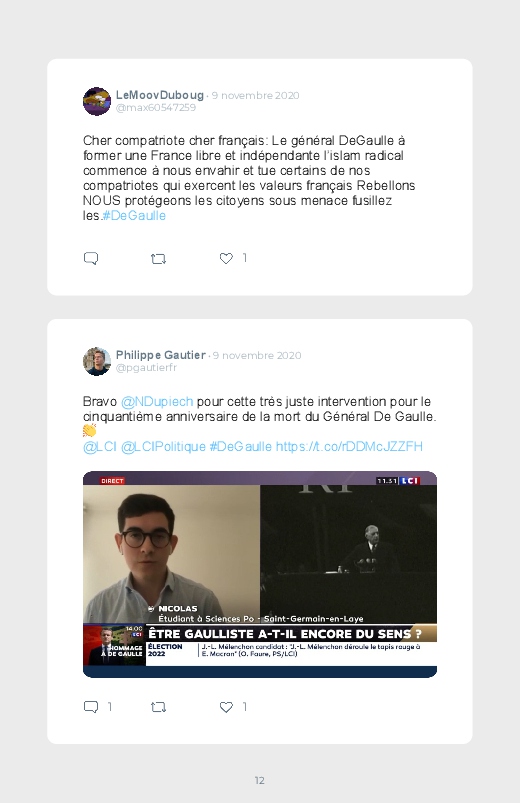Click the retweet icon on LeMoovDuboug's tweet
Viewport: 520px width, 803px height.
pos(158,259)
